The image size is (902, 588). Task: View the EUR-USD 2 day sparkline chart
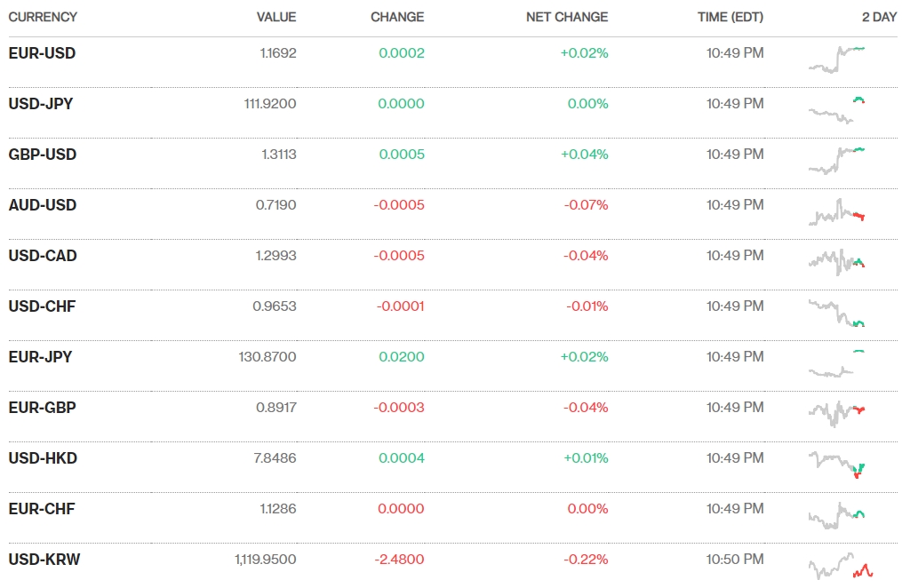[x=837, y=59]
